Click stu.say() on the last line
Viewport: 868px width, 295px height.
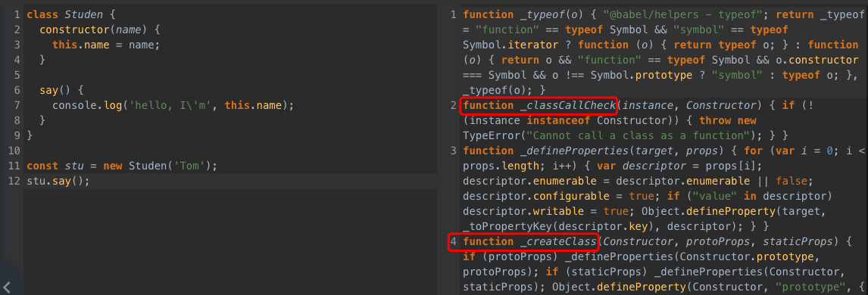[58, 181]
